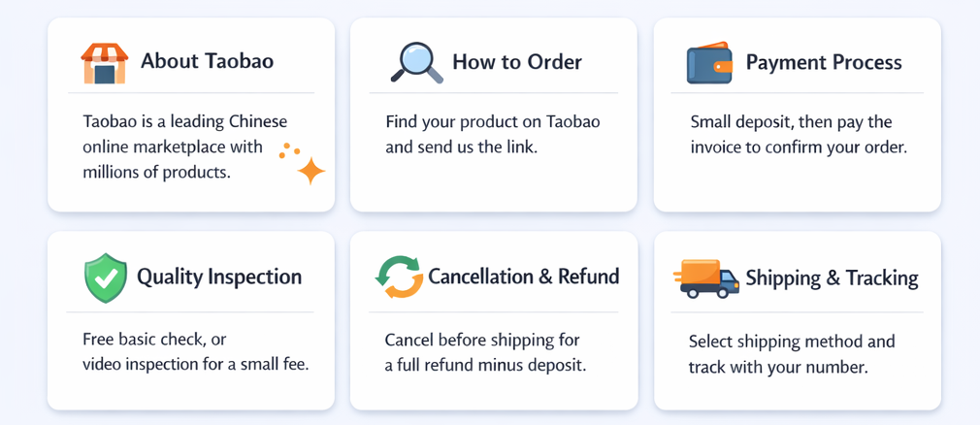Click the storefront icon beside About Taobao

point(105,63)
